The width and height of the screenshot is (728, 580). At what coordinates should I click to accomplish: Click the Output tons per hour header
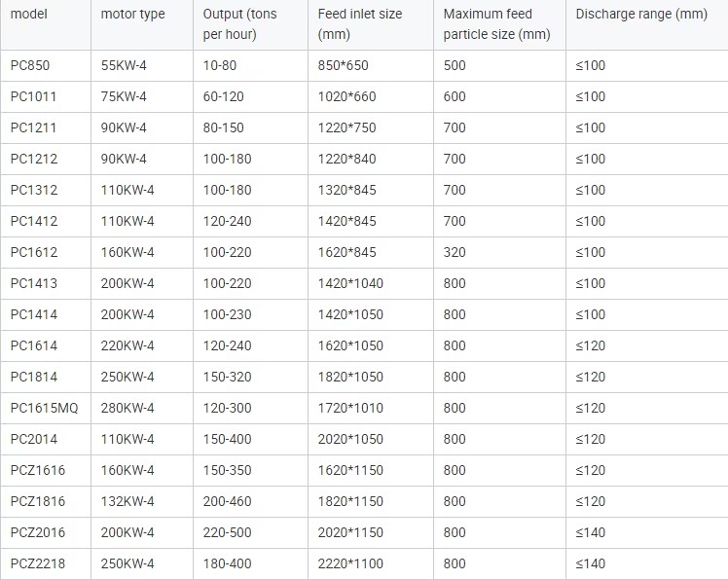239,24
